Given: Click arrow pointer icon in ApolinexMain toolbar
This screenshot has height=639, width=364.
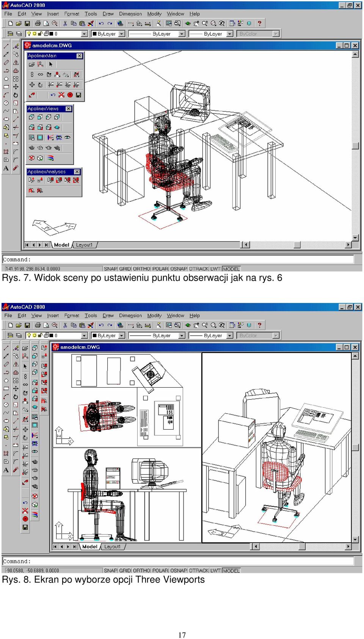Looking at the screenshot, I should pos(50,64).
